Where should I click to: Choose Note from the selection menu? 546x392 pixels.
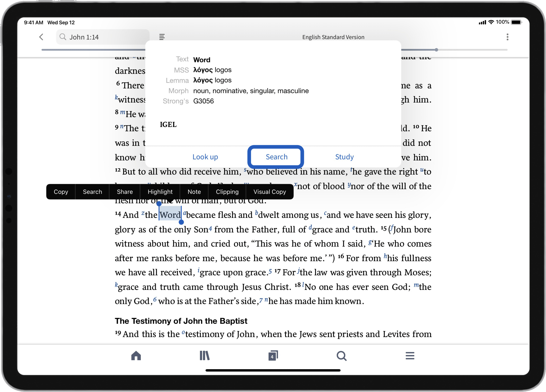pos(194,192)
